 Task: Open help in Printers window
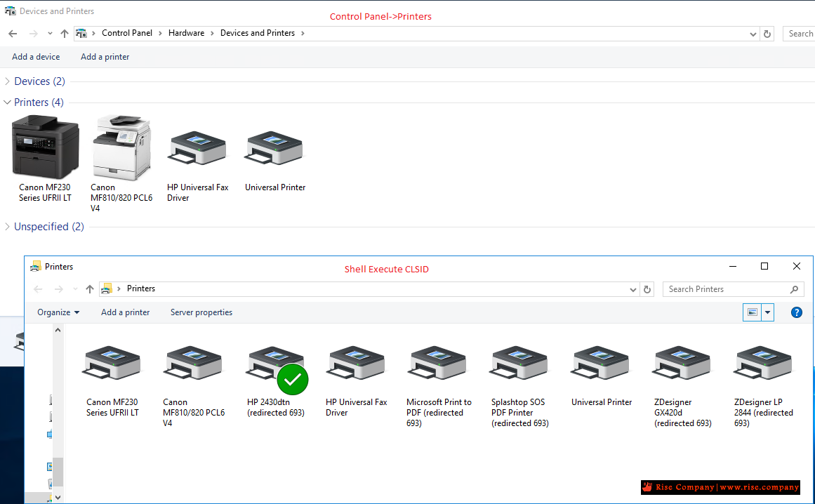pyautogui.click(x=796, y=312)
